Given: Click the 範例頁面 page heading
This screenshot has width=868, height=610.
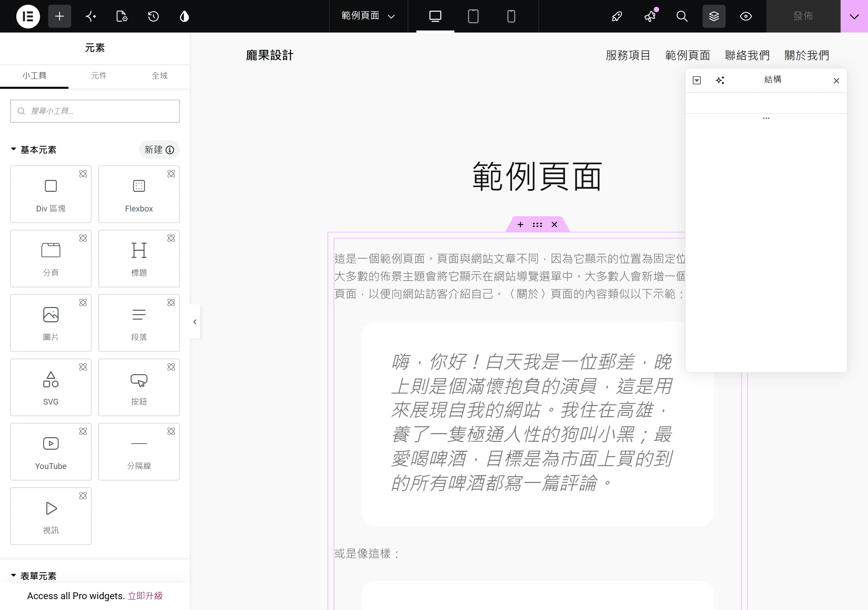Looking at the screenshot, I should pyautogui.click(x=537, y=176).
